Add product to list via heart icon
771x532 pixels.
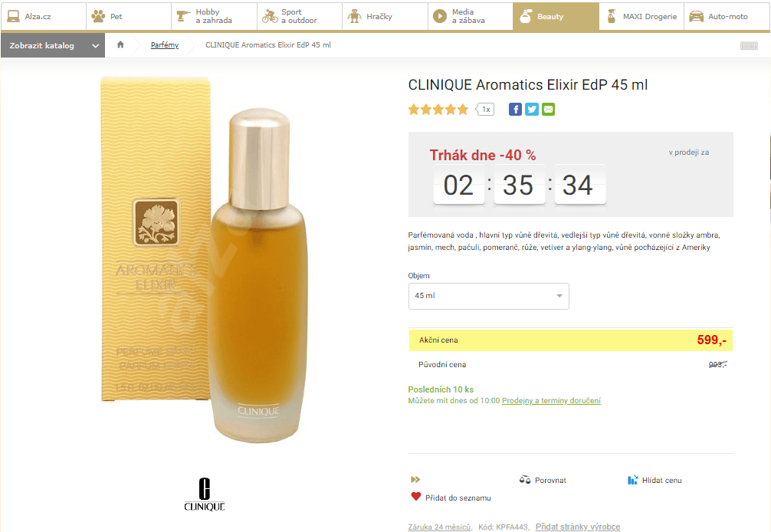click(x=415, y=496)
